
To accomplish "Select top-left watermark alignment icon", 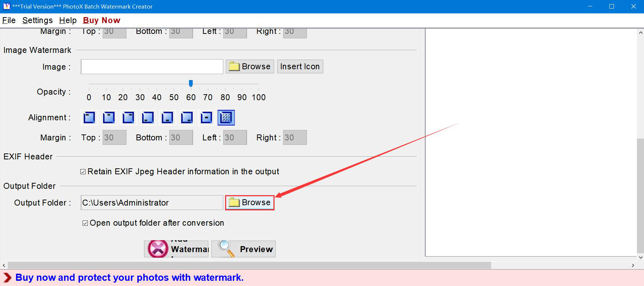I will coord(89,118).
